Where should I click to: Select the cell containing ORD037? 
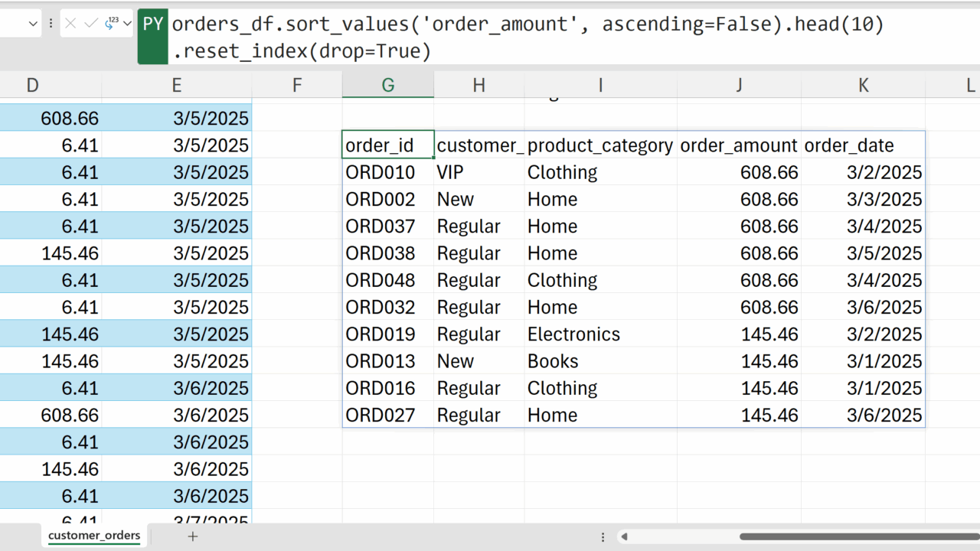click(x=387, y=227)
